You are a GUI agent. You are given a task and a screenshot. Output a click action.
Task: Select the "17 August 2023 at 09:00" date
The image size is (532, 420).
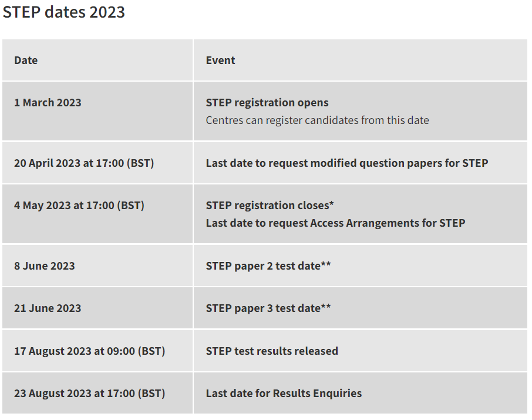[x=89, y=351]
